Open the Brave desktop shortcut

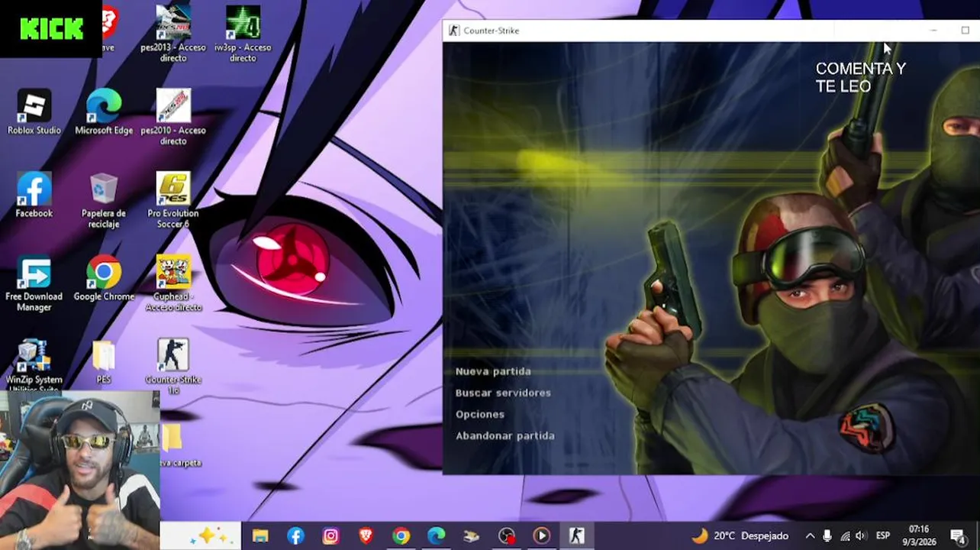[x=110, y=28]
